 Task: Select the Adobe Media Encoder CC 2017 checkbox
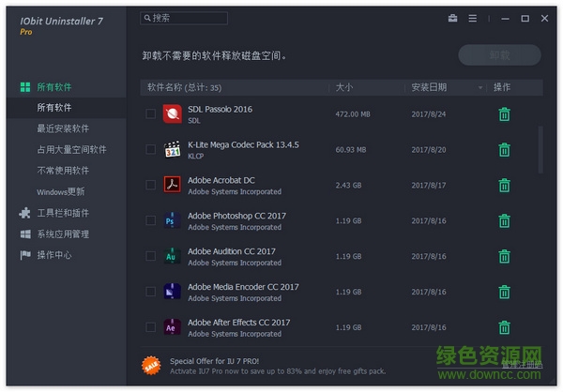click(x=150, y=292)
